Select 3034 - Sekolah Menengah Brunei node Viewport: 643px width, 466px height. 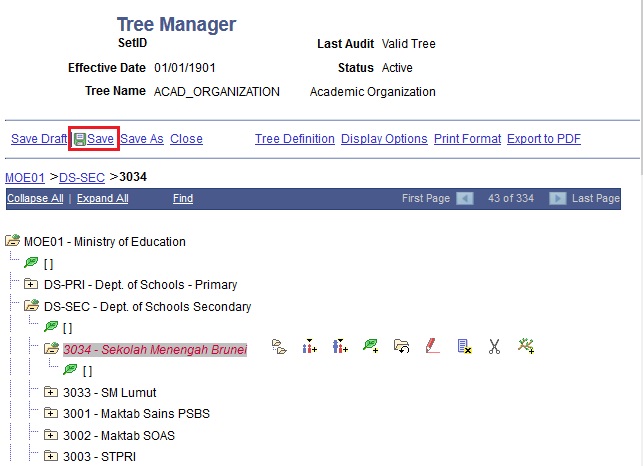(x=155, y=350)
